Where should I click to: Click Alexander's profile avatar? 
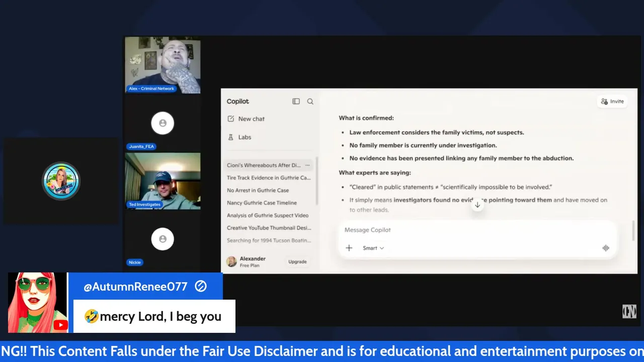(x=231, y=261)
